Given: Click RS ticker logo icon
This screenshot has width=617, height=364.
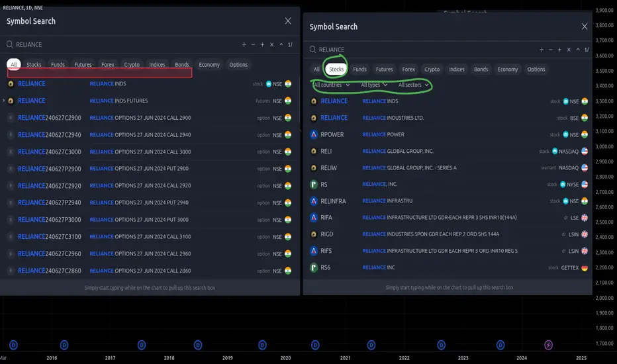Looking at the screenshot, I should (314, 184).
